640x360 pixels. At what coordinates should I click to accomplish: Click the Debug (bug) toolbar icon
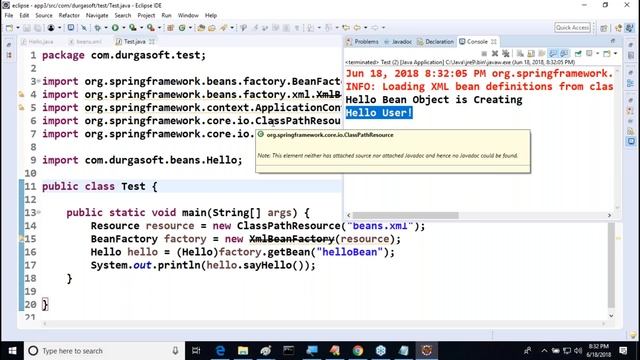[x=98, y=28]
